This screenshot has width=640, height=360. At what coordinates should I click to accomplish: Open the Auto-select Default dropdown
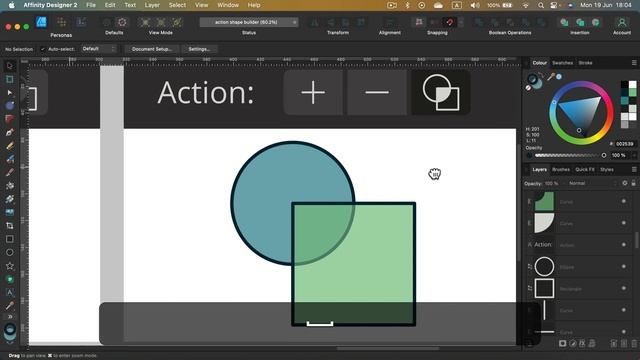pyautogui.click(x=98, y=49)
